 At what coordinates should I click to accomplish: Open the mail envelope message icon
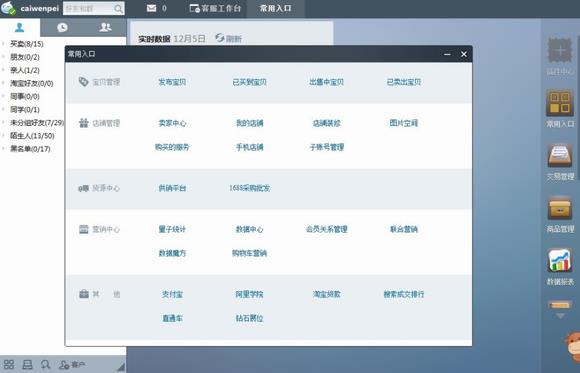coord(151,8)
